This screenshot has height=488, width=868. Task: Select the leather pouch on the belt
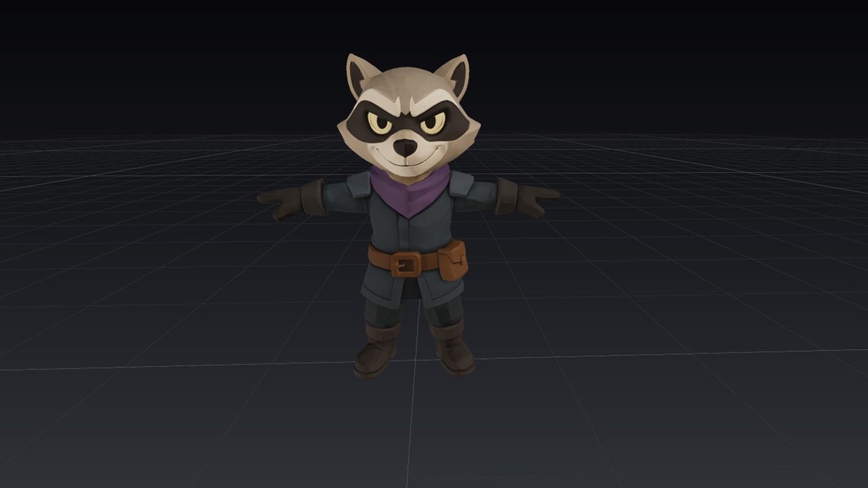tap(453, 260)
